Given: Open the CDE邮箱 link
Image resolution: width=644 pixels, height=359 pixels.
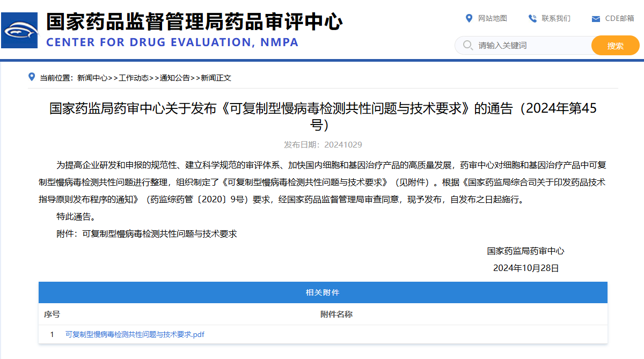Looking at the screenshot, I should pos(619,19).
